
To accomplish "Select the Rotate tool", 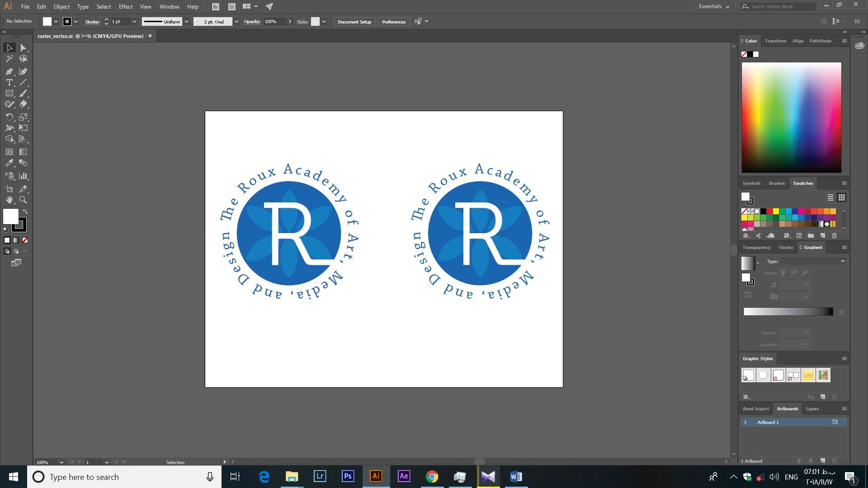I will coord(9,117).
